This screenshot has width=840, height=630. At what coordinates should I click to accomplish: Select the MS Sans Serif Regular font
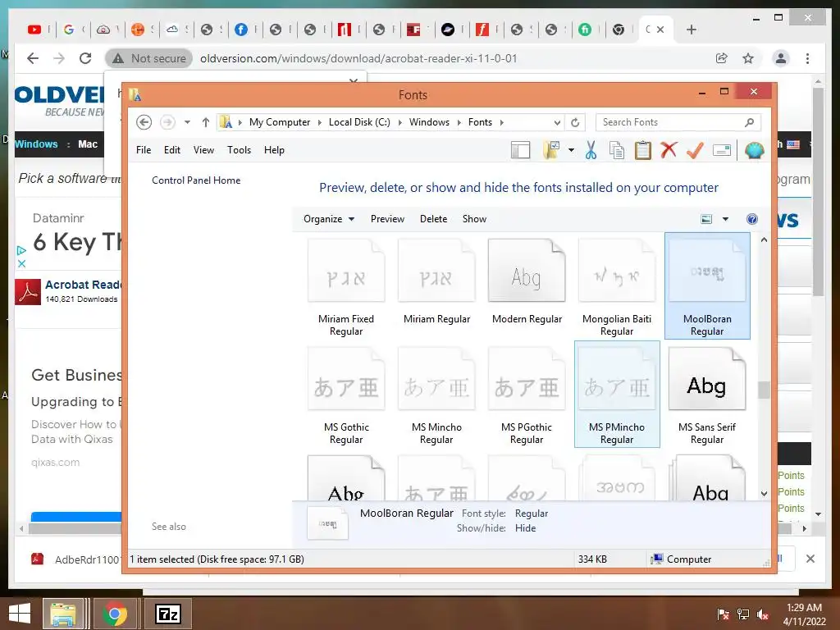coord(707,395)
